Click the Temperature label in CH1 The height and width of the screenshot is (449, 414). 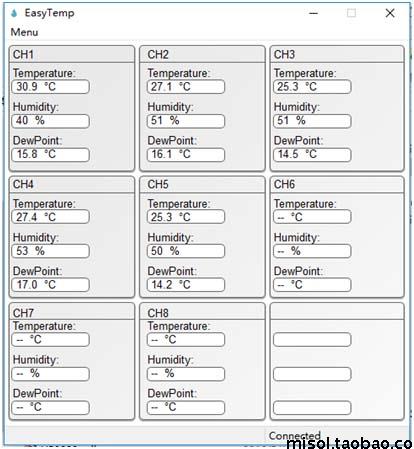44,73
